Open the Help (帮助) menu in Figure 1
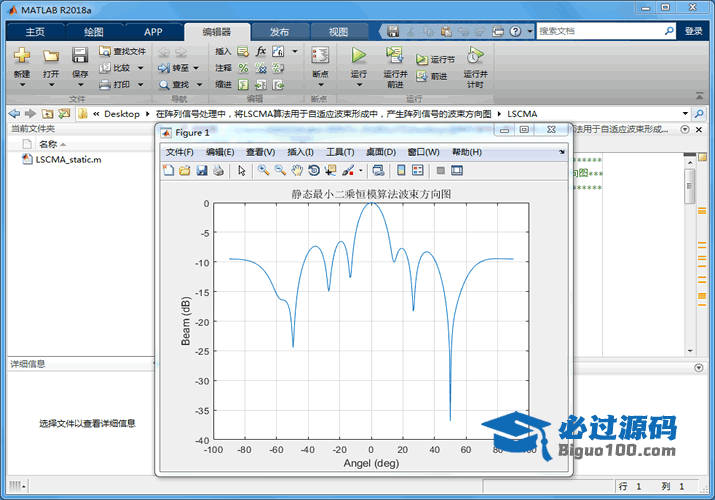 coord(467,152)
